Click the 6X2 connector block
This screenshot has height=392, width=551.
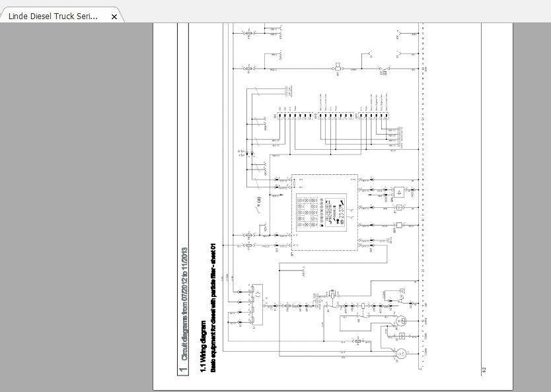click(x=295, y=115)
